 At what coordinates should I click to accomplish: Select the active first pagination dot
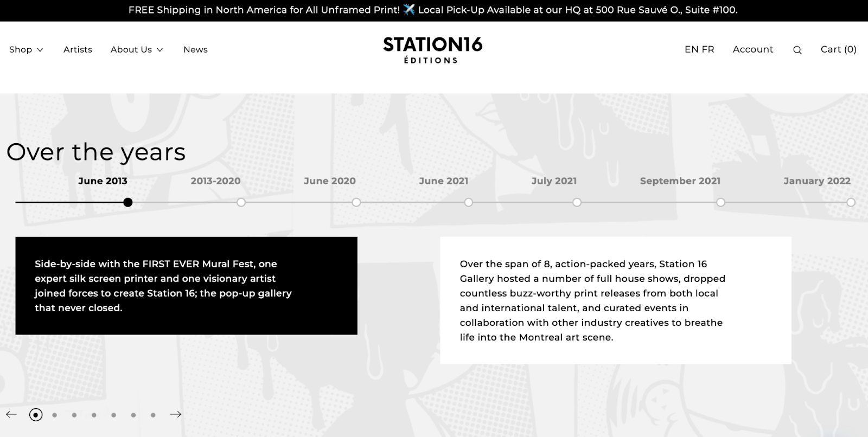point(36,415)
